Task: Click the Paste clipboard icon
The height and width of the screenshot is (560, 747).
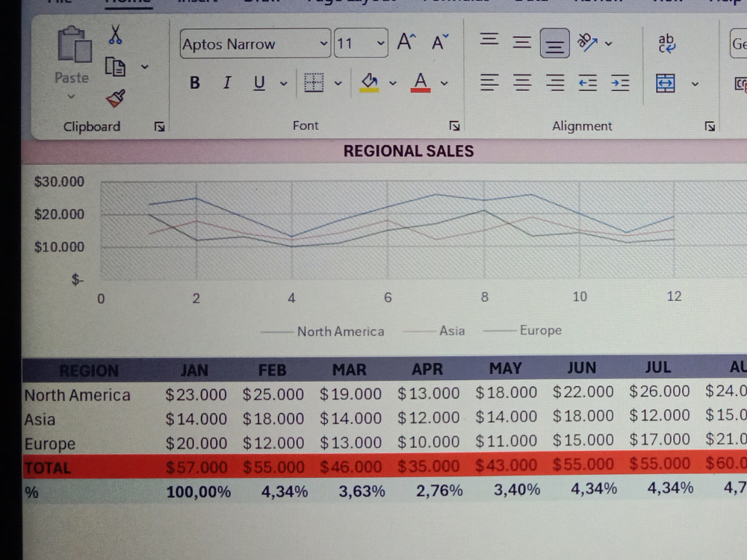Action: click(x=74, y=44)
